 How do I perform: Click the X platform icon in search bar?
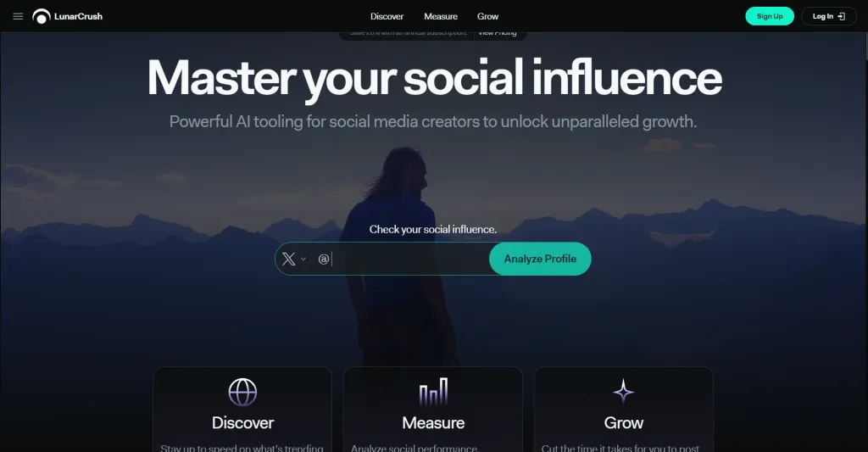click(288, 259)
